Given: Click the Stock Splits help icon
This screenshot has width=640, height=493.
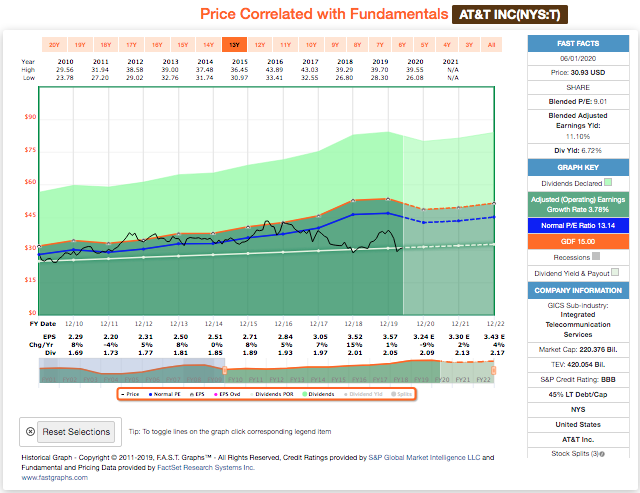Looking at the screenshot, I should 602,454.
